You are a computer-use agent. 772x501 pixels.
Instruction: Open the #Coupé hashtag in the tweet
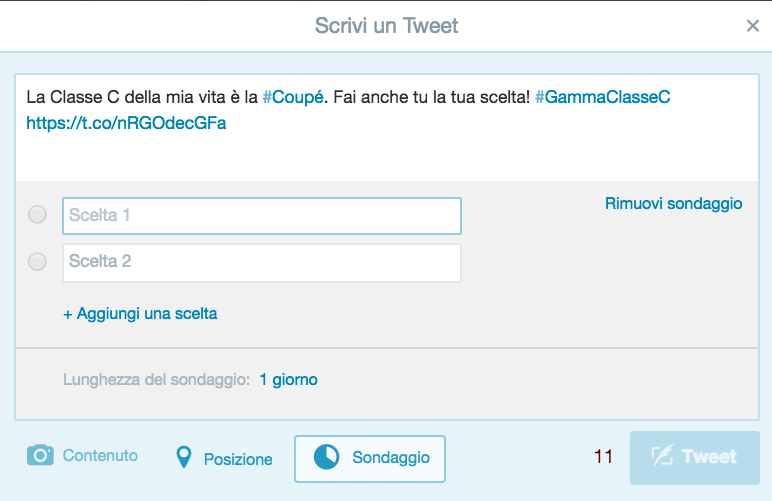(x=292, y=99)
